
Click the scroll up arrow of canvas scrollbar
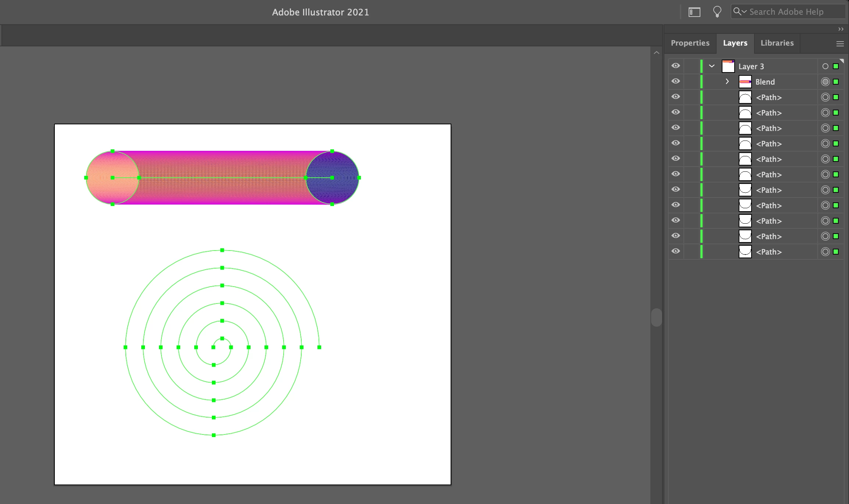coord(656,53)
